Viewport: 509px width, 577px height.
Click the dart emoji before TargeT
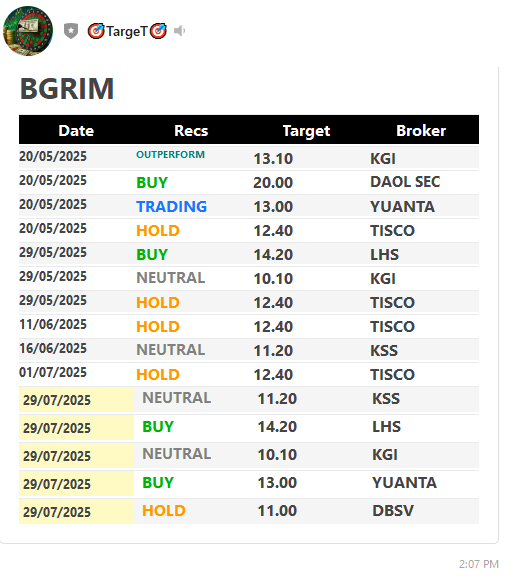pyautogui.click(x=96, y=31)
